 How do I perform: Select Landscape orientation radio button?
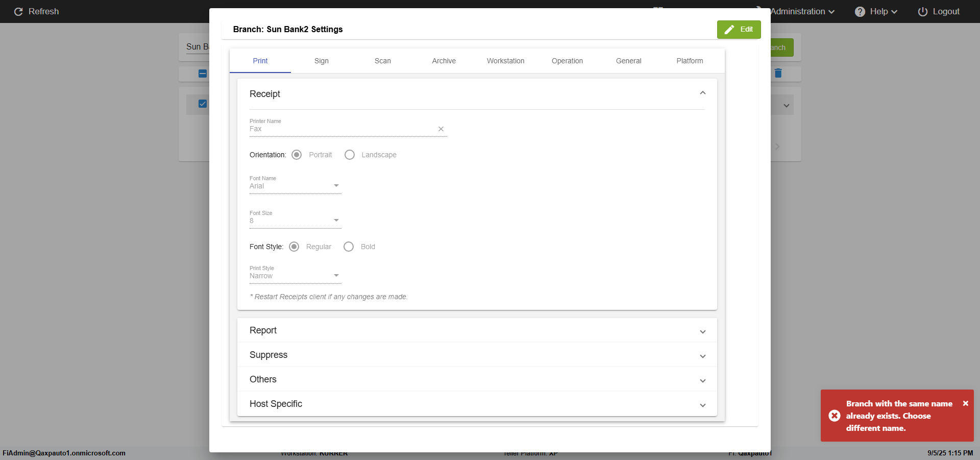click(x=350, y=155)
